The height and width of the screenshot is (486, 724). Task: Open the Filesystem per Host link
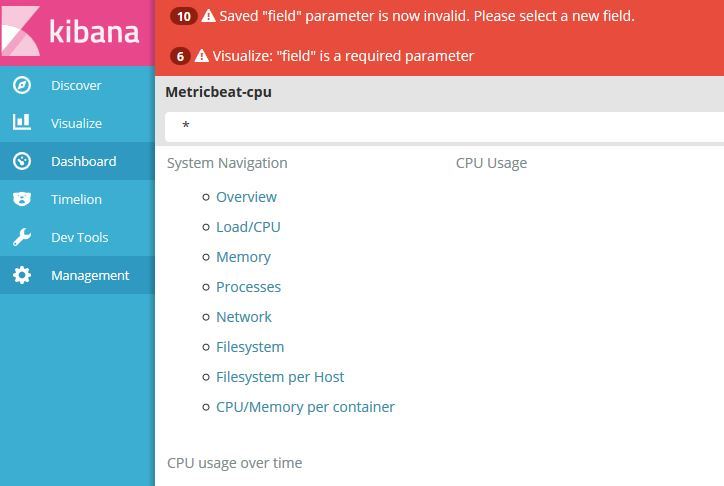coord(280,377)
